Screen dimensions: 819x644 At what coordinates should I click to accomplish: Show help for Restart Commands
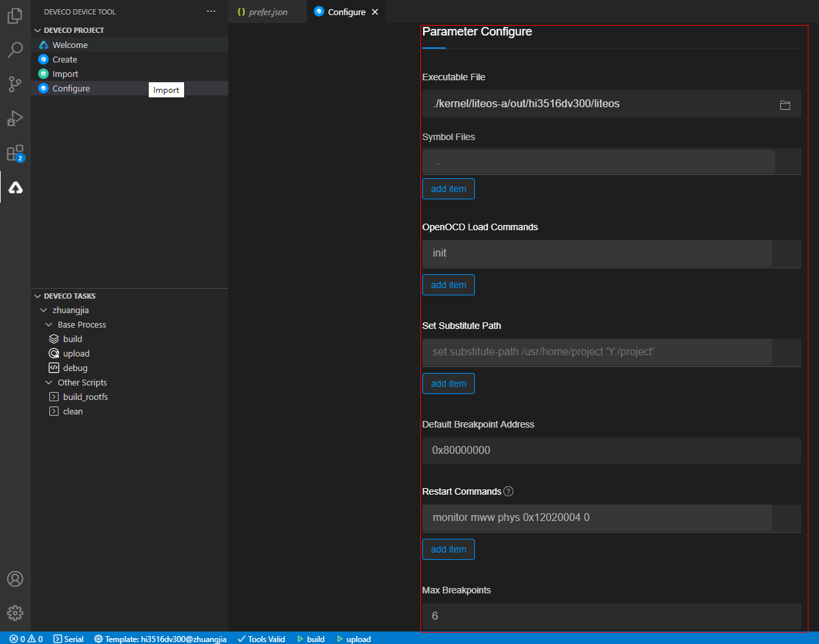509,491
